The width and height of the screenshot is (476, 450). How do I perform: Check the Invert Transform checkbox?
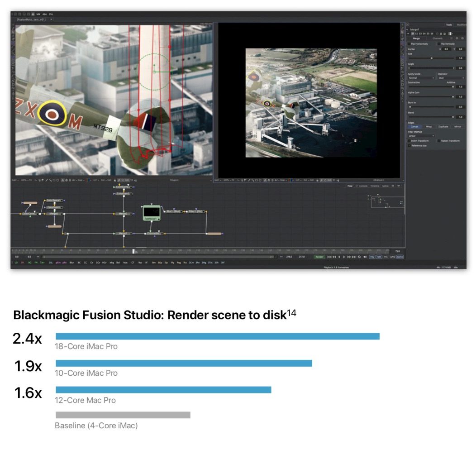(409, 141)
